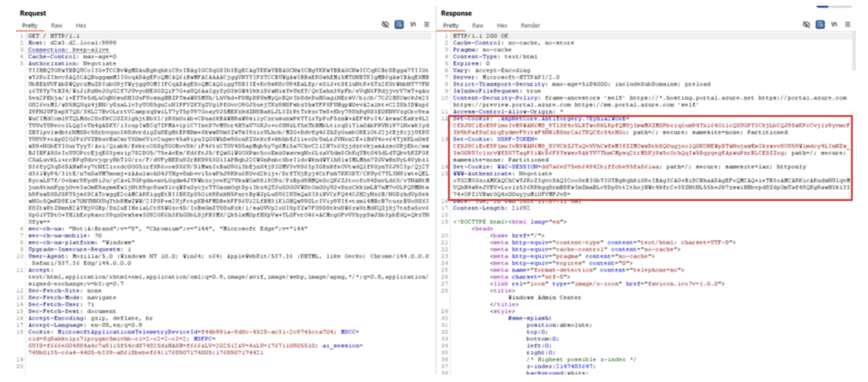The height and width of the screenshot is (382, 868).
Task: Toggle hide non-printable characters in Request panel
Action: 385,24
